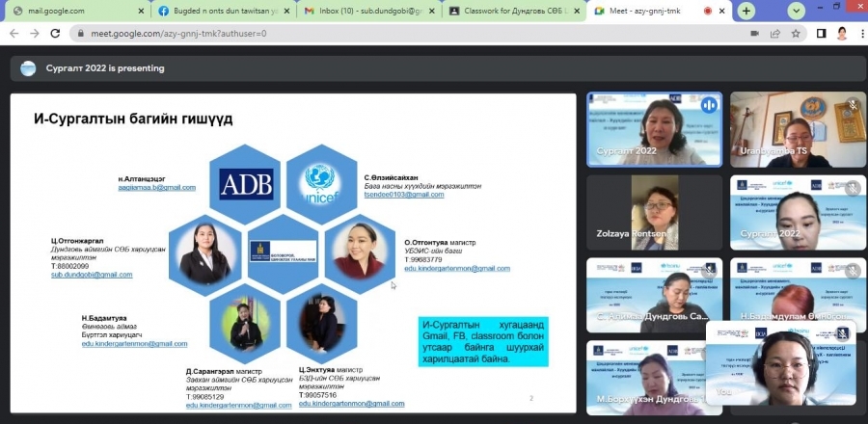Click the center ministry logo hexagon
The width and height of the screenshot is (868, 424).
284,252
